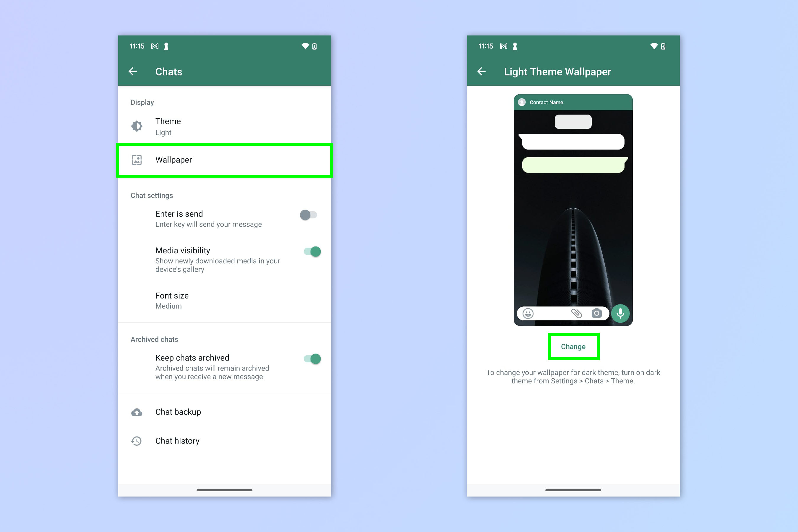The width and height of the screenshot is (798, 532).
Task: Toggle the Media visibility switch
Action: (x=313, y=251)
